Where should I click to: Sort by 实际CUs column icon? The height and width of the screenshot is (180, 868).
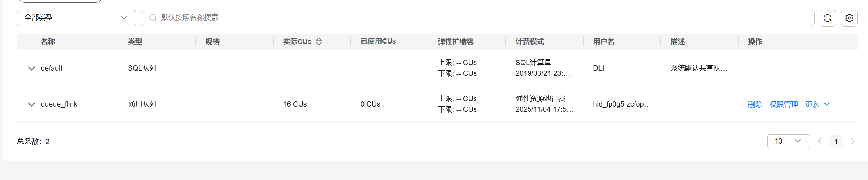click(x=319, y=42)
